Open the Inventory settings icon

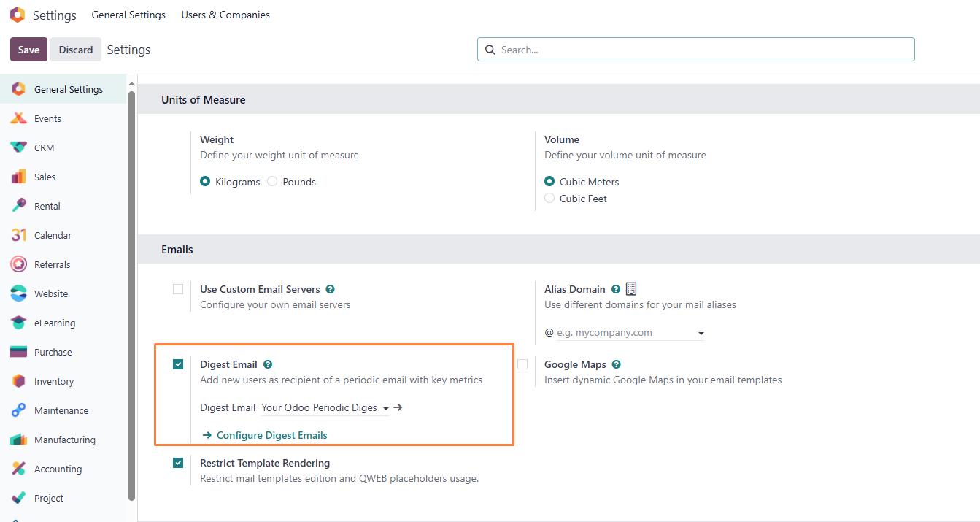[19, 381]
